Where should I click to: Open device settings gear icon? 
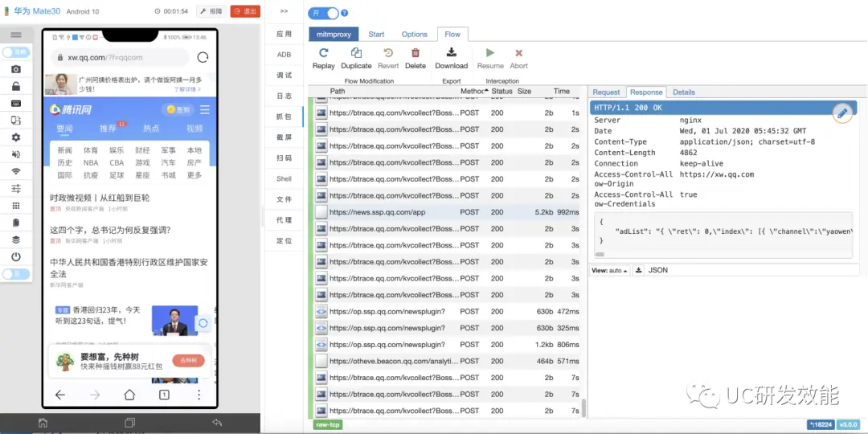[16, 137]
